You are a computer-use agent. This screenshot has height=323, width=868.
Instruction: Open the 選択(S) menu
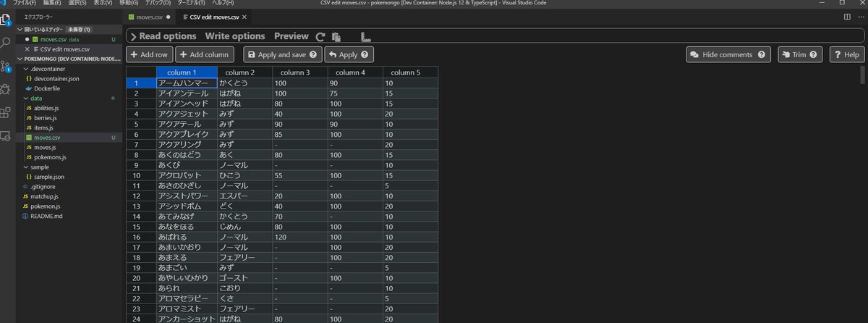[x=77, y=3]
